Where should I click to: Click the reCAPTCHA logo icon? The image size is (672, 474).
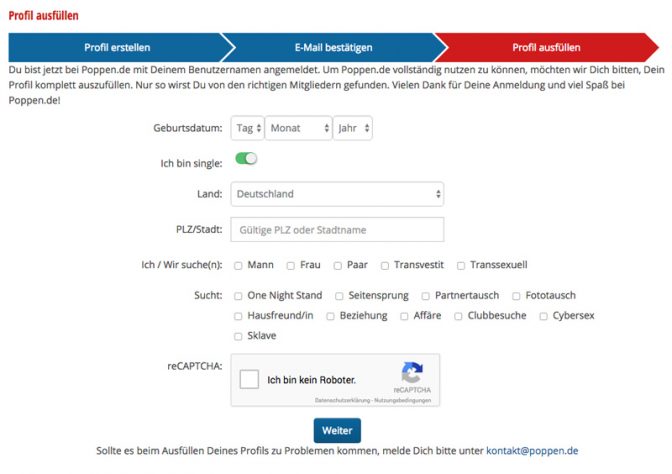point(412,372)
